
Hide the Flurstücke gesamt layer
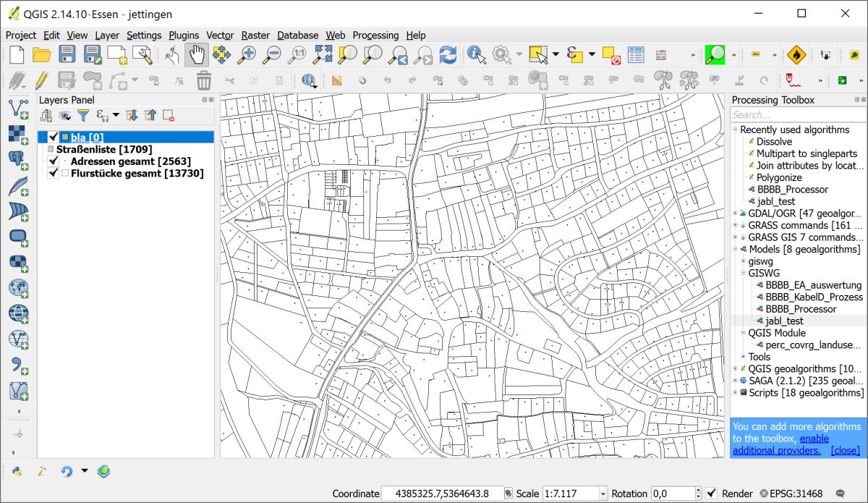pyautogui.click(x=54, y=174)
